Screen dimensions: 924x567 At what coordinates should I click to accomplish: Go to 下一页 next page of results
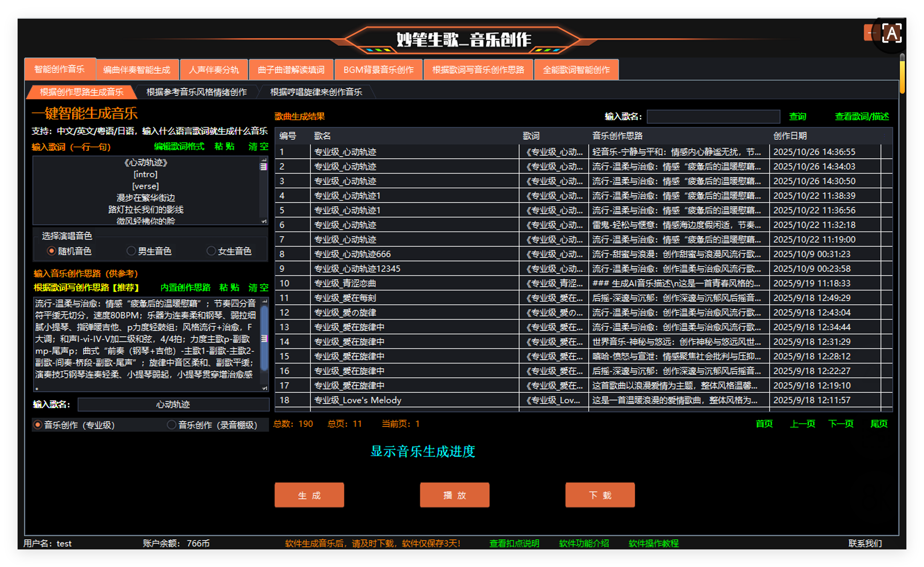tap(841, 424)
